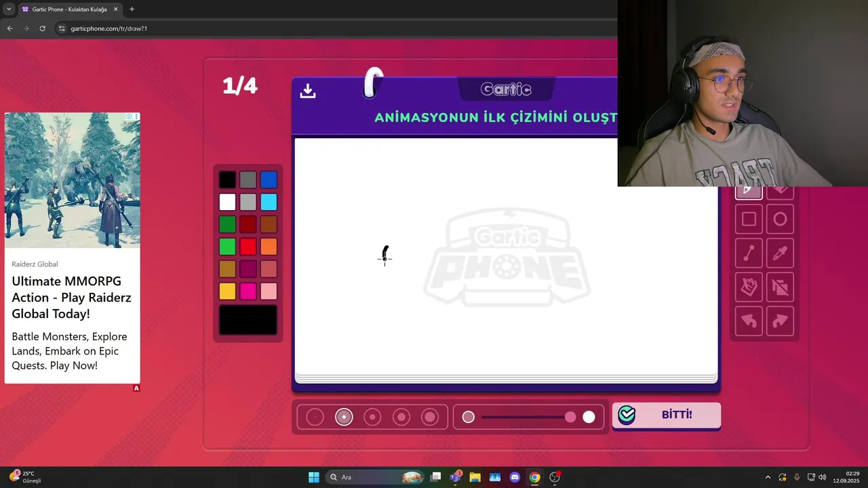Pick the dark magenta color swatch
This screenshot has width=868, height=488.
point(248,269)
